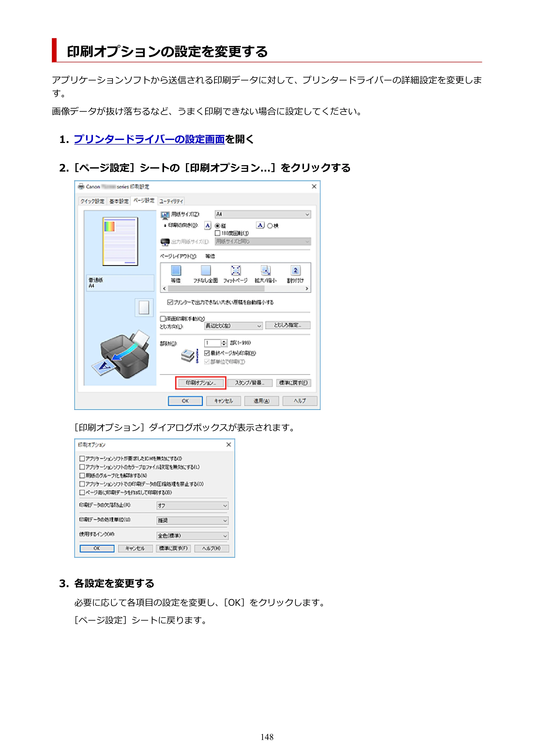Switch to the クイック設定 tab

point(92,201)
